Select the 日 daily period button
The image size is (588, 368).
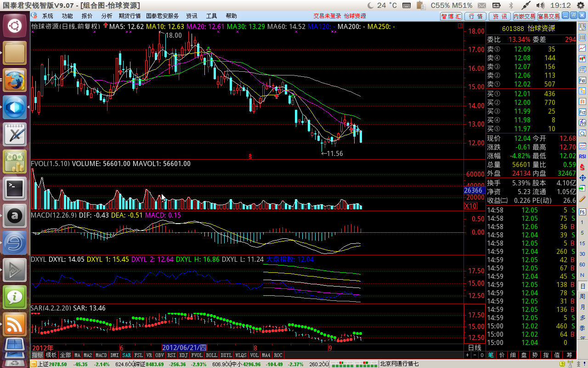click(x=582, y=286)
